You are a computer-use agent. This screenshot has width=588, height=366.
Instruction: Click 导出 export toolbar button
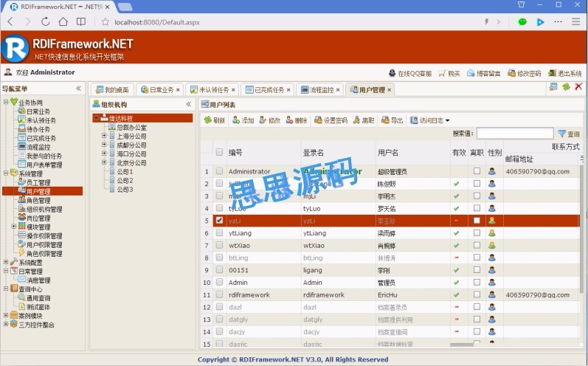392,120
